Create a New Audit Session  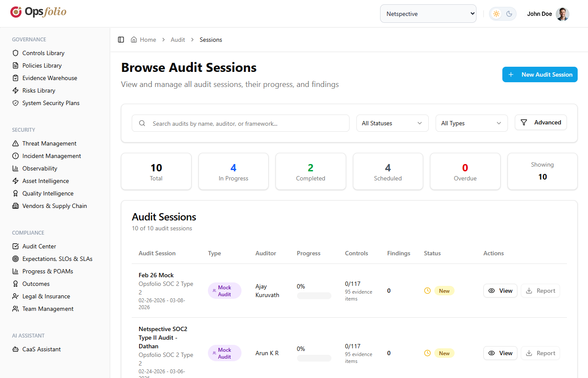540,74
